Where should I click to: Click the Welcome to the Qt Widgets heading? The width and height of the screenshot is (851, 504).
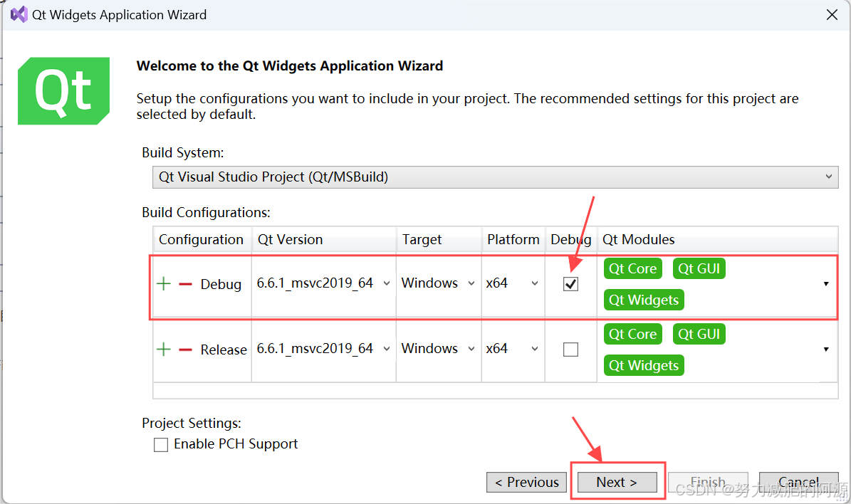point(290,66)
